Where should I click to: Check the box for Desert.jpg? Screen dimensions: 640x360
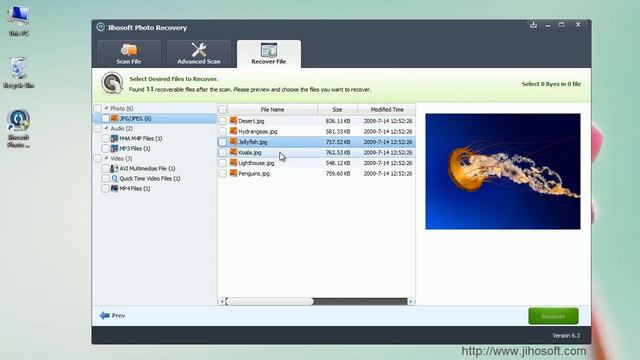(222, 121)
